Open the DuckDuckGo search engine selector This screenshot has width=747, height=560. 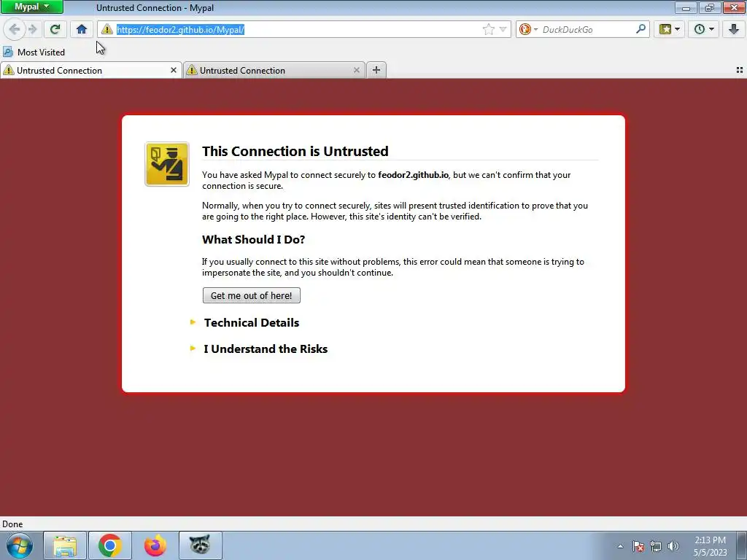coord(528,29)
